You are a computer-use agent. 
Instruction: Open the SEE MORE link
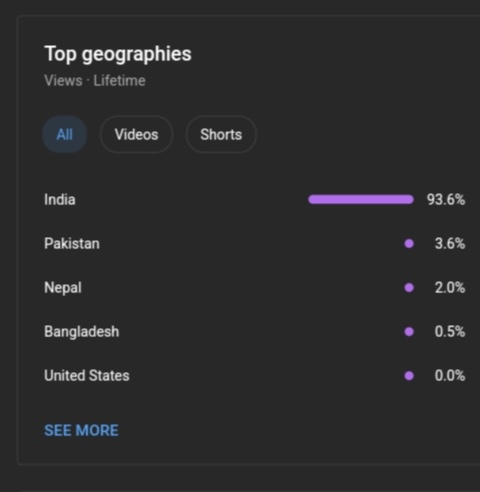point(81,430)
